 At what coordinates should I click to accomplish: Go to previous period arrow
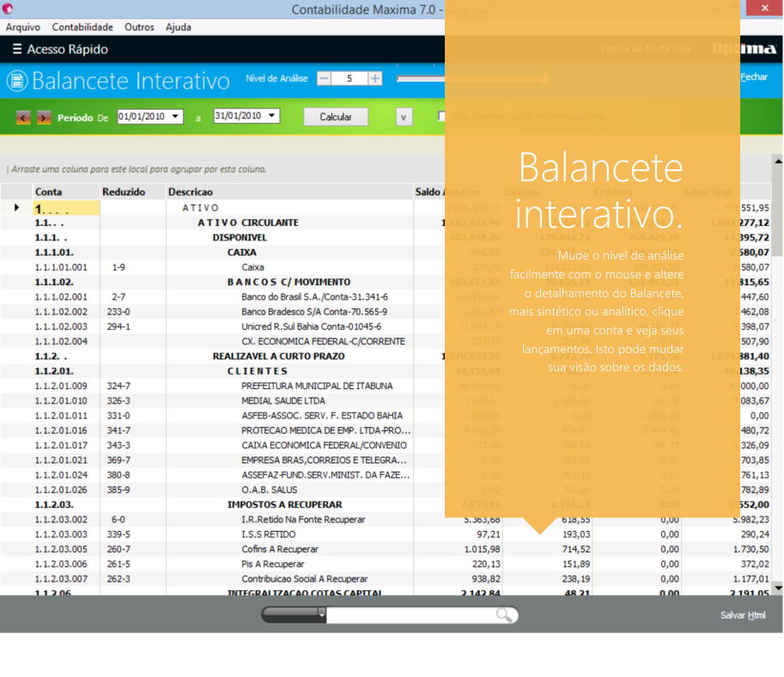tap(23, 117)
